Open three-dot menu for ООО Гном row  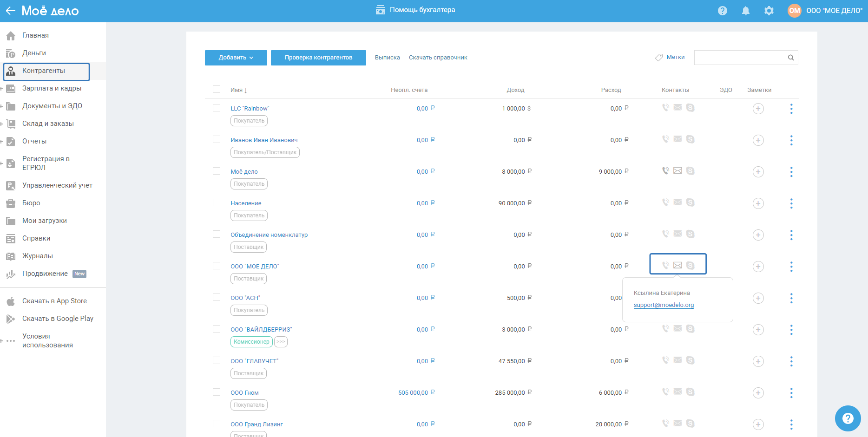coord(791,393)
